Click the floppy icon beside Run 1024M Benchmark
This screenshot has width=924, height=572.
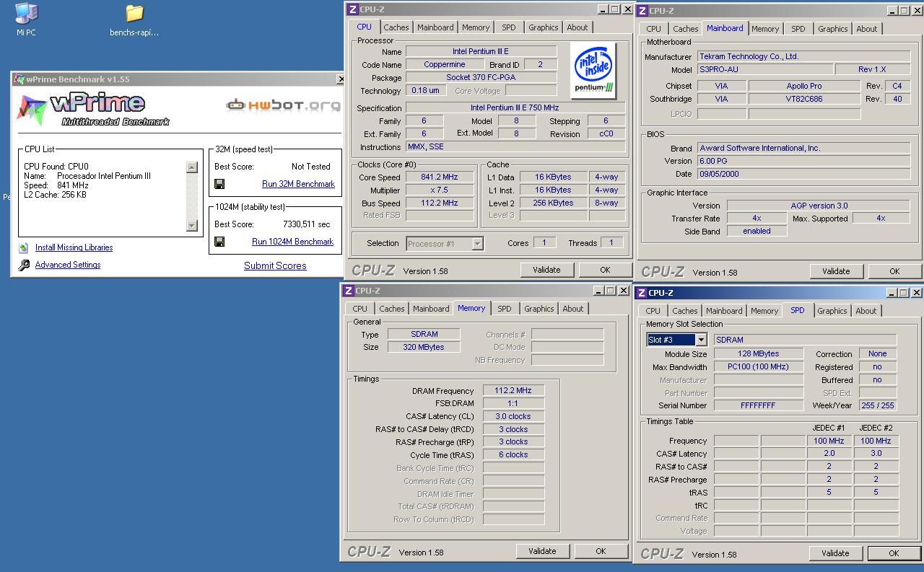pyautogui.click(x=219, y=242)
